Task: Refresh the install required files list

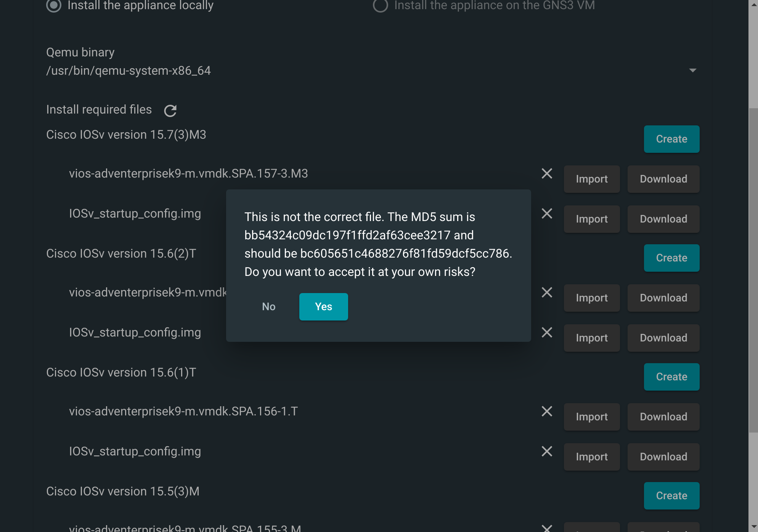Action: (x=171, y=111)
